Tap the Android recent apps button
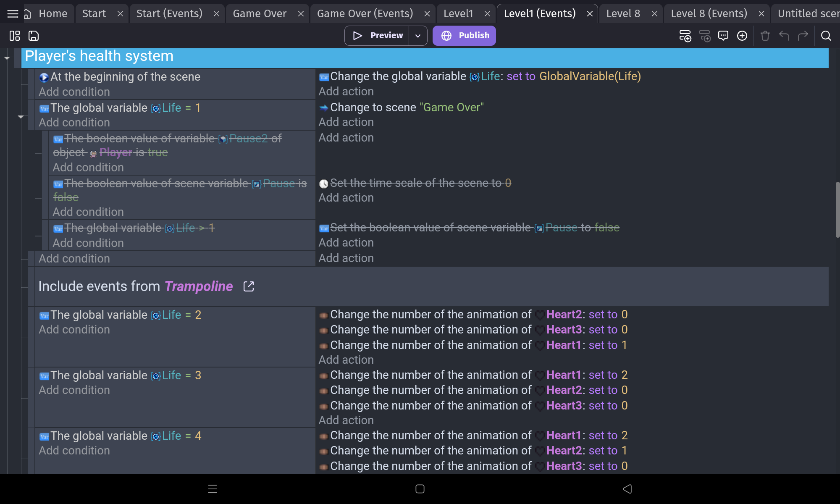Screen dimensions: 840x504 (213, 489)
